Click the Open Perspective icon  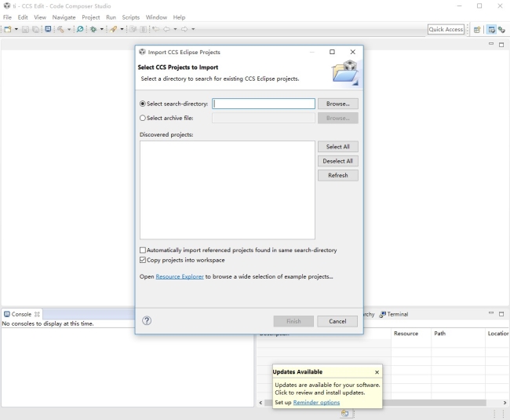476,30
